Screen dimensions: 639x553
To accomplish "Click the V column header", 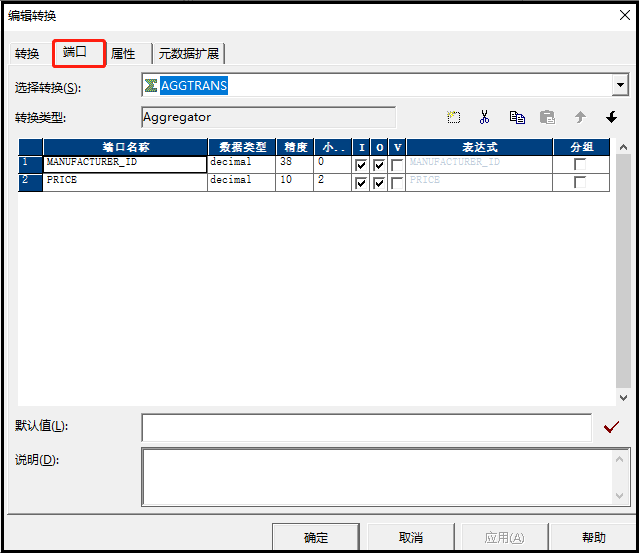I will pyautogui.click(x=397, y=147).
